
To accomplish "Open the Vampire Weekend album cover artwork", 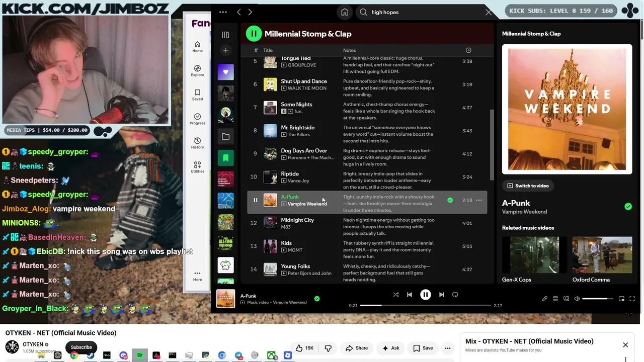I will click(567, 109).
